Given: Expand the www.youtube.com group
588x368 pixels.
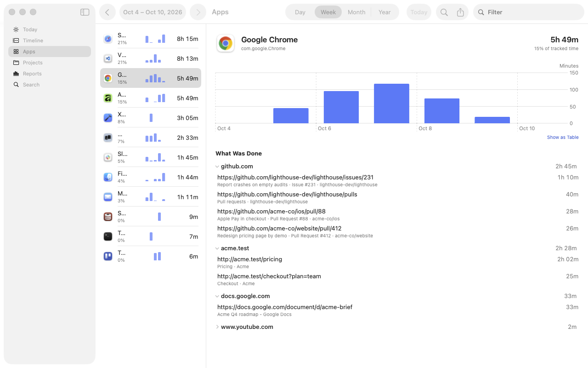Looking at the screenshot, I should click(217, 327).
